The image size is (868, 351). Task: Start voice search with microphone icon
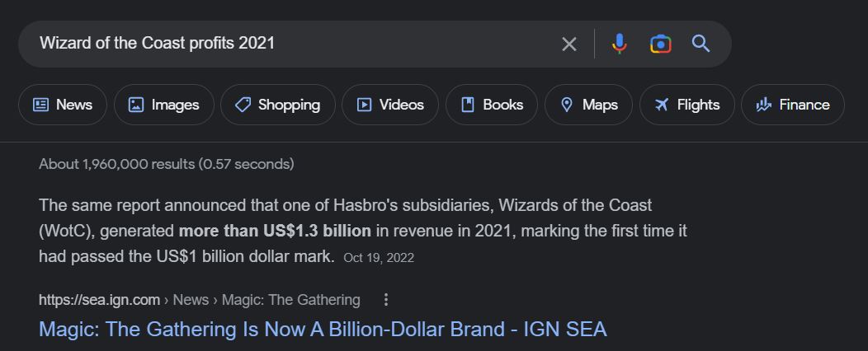[x=620, y=44]
